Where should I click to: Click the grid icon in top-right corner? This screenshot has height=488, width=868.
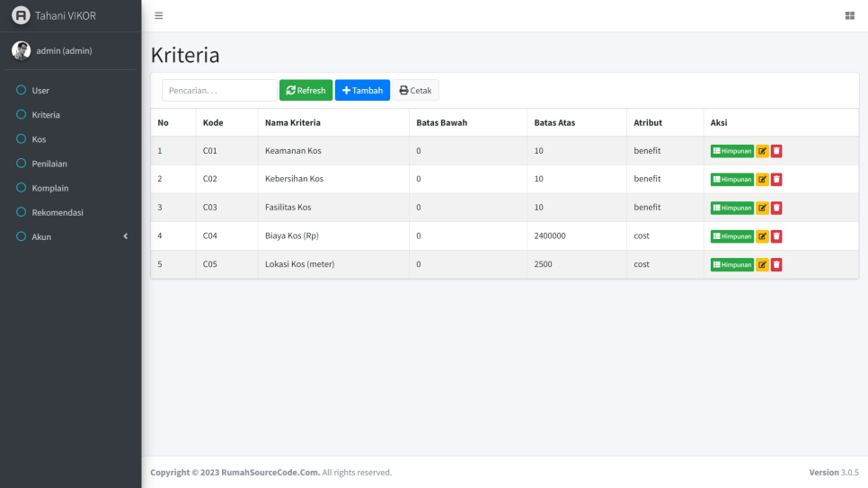click(x=849, y=15)
